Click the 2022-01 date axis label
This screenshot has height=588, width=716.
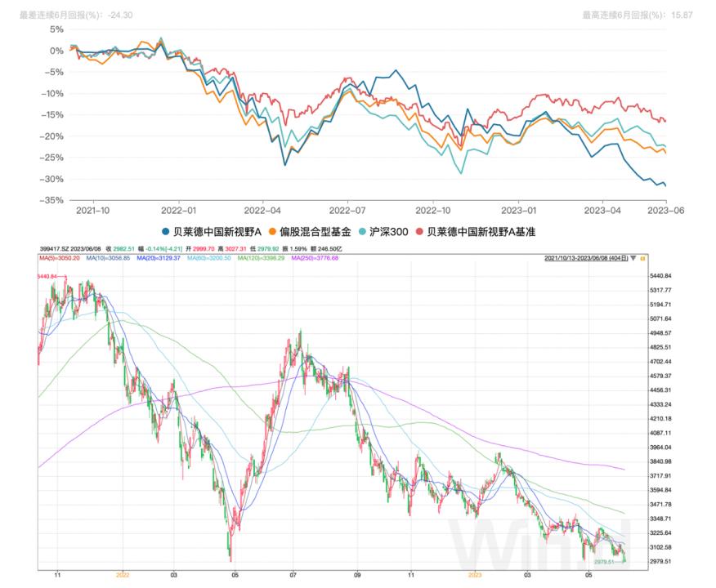pyautogui.click(x=178, y=211)
